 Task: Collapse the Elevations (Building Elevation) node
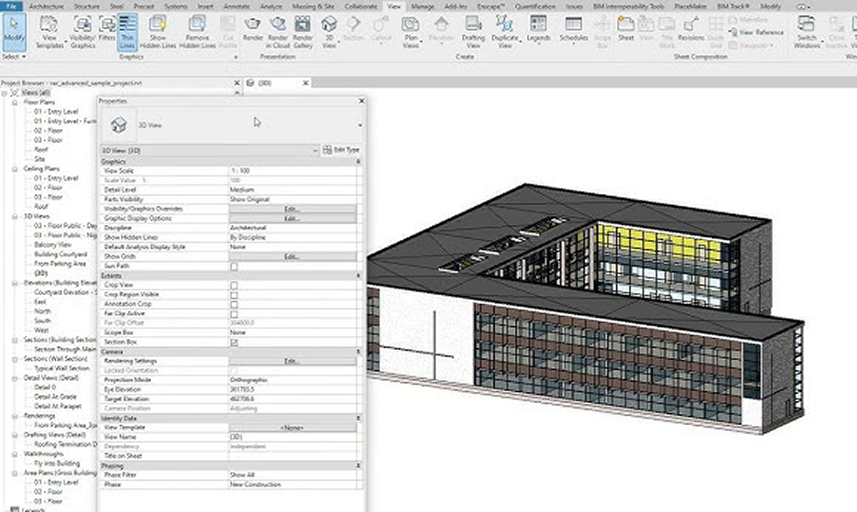click(x=15, y=283)
